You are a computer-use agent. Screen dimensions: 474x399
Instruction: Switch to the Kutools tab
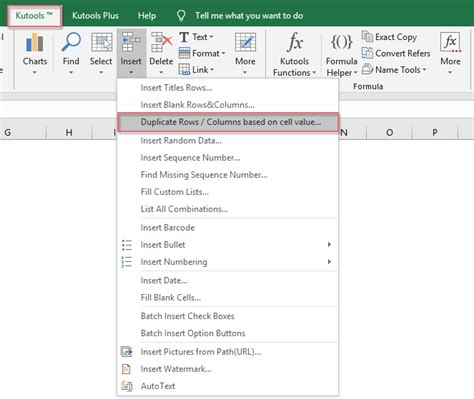34,16
